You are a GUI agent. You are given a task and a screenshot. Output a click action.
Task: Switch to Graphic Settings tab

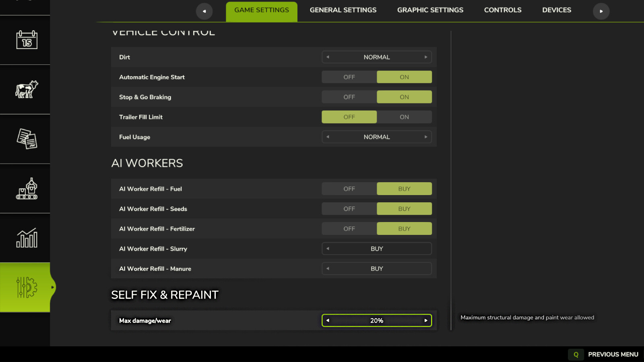pyautogui.click(x=430, y=10)
